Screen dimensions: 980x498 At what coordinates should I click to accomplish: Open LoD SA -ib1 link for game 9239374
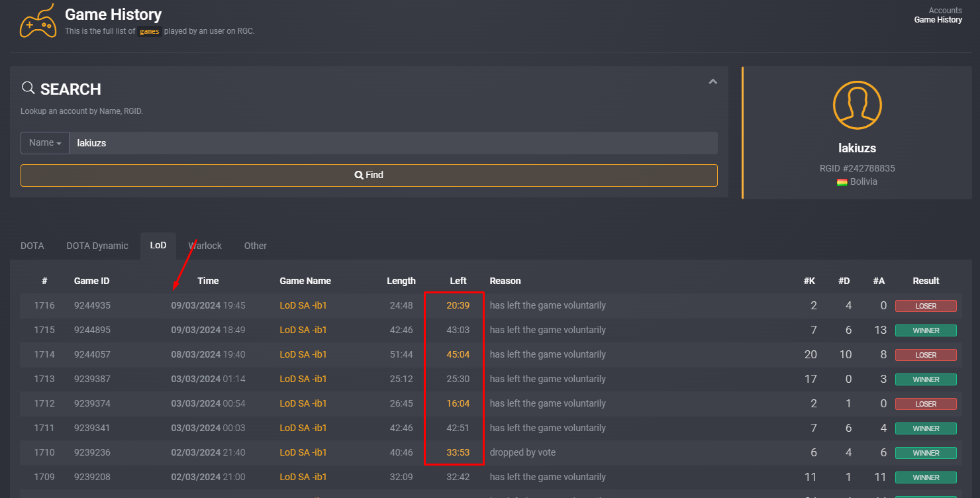pyautogui.click(x=303, y=403)
